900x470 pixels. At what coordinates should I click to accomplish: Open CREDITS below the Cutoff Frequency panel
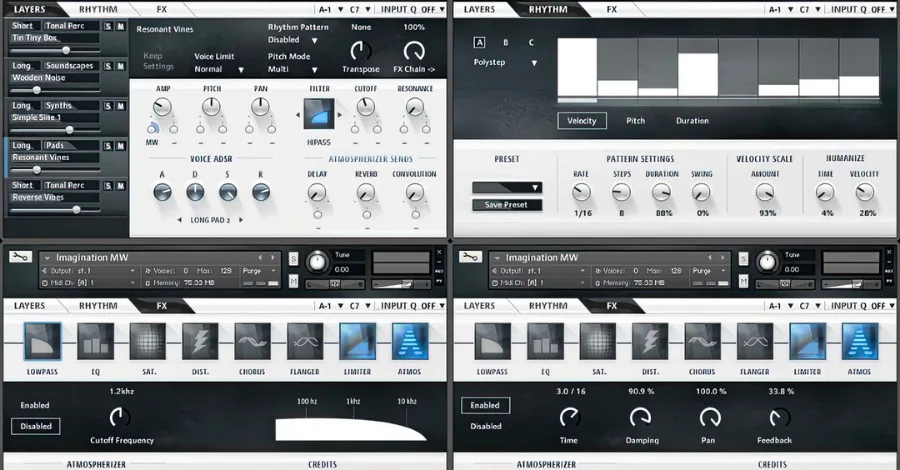click(322, 464)
